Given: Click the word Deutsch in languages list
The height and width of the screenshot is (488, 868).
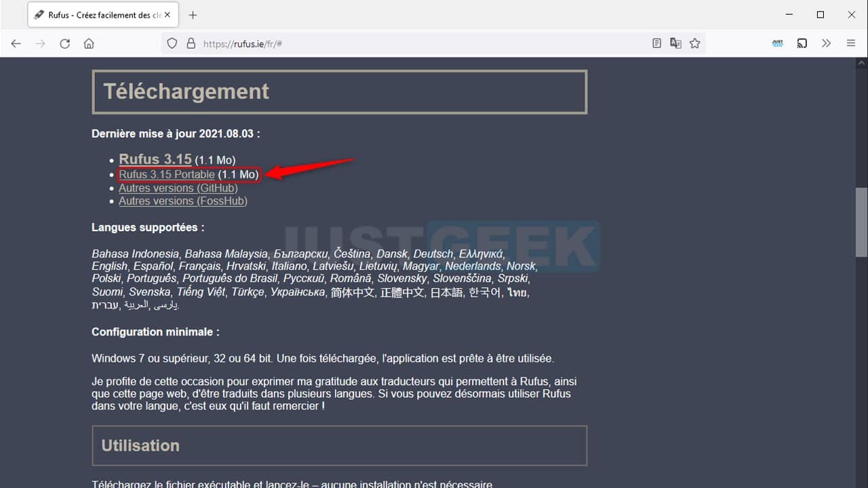Looking at the screenshot, I should 433,253.
